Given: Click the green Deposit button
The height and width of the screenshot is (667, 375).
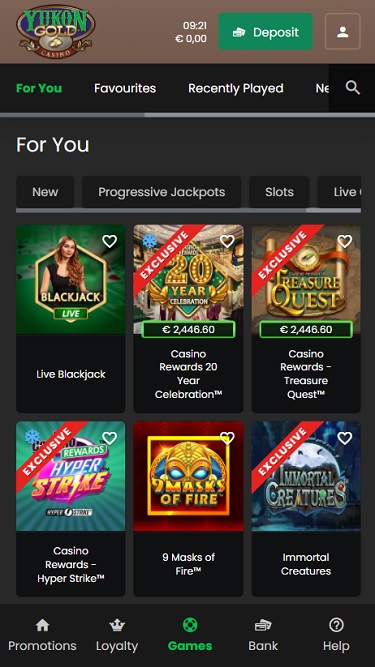Looking at the screenshot, I should point(265,31).
